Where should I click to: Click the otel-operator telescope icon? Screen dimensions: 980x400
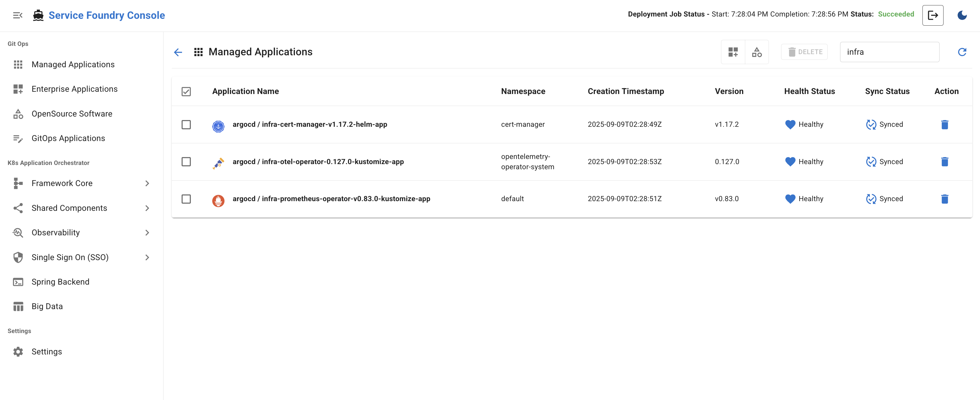(219, 163)
